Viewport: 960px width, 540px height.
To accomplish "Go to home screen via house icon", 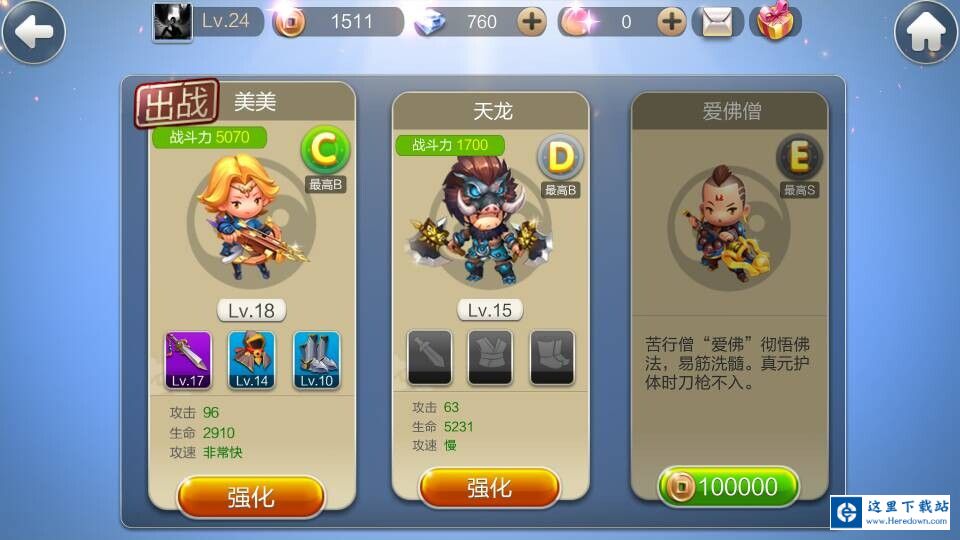I will (926, 32).
